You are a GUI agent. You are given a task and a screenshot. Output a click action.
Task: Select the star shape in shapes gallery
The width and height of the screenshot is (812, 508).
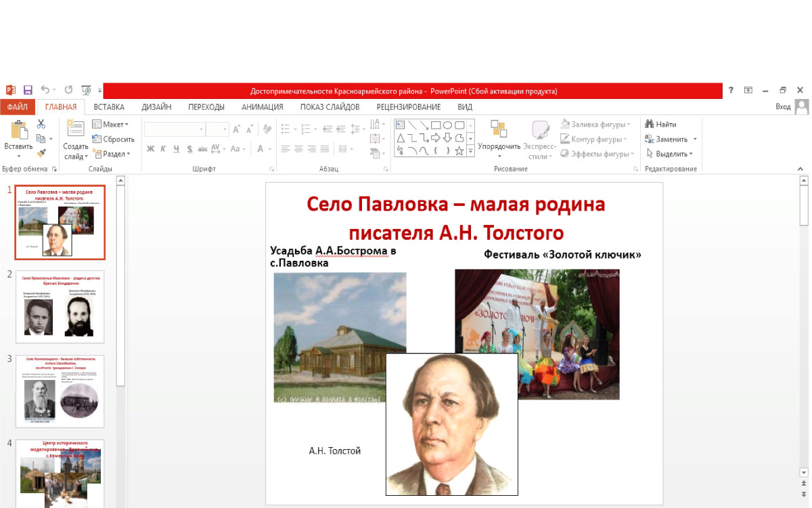pyautogui.click(x=459, y=150)
